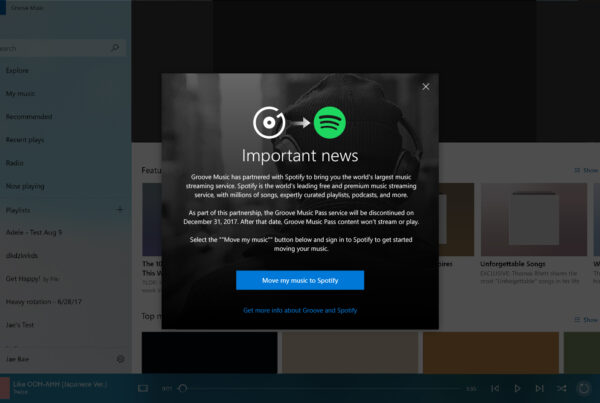This screenshot has width=600, height=403.
Task: Click the playback progress slider
Action: (x=320, y=388)
